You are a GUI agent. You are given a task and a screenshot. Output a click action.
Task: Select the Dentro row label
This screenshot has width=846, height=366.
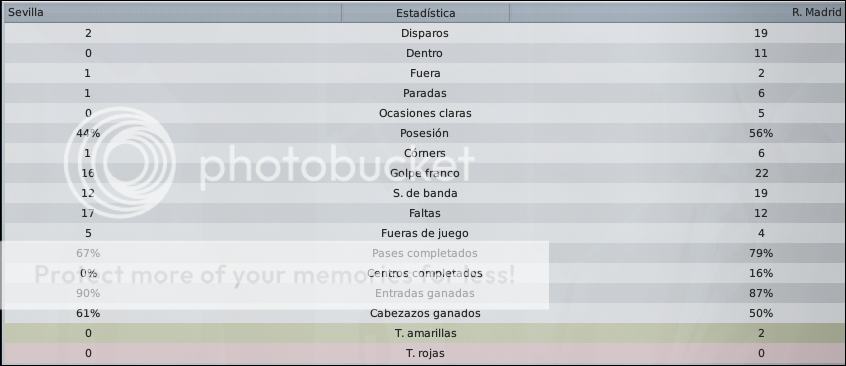pos(425,53)
